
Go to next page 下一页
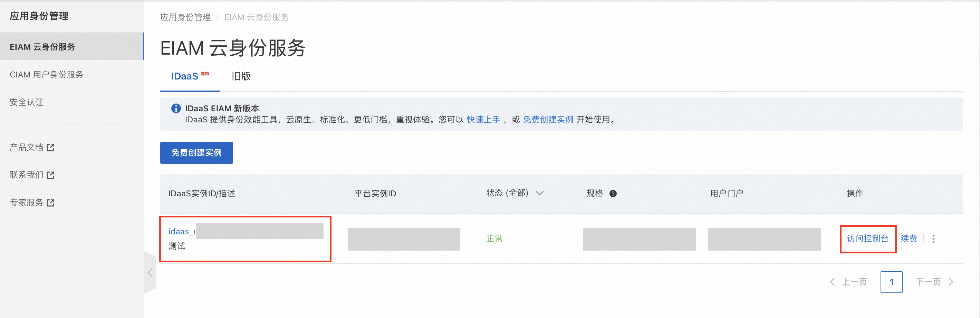tap(934, 282)
